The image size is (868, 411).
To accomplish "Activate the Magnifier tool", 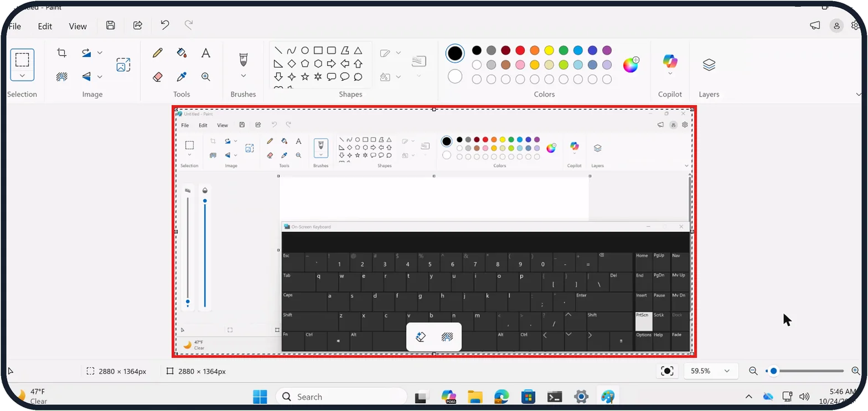I will (x=205, y=77).
